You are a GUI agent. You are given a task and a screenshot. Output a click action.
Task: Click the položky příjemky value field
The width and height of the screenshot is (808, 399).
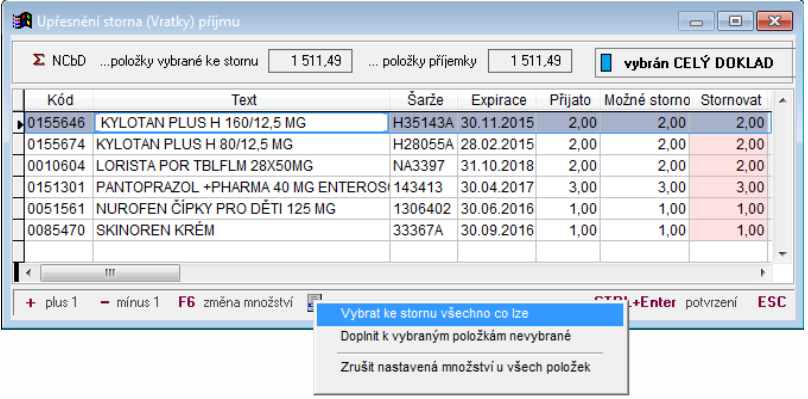(530, 61)
